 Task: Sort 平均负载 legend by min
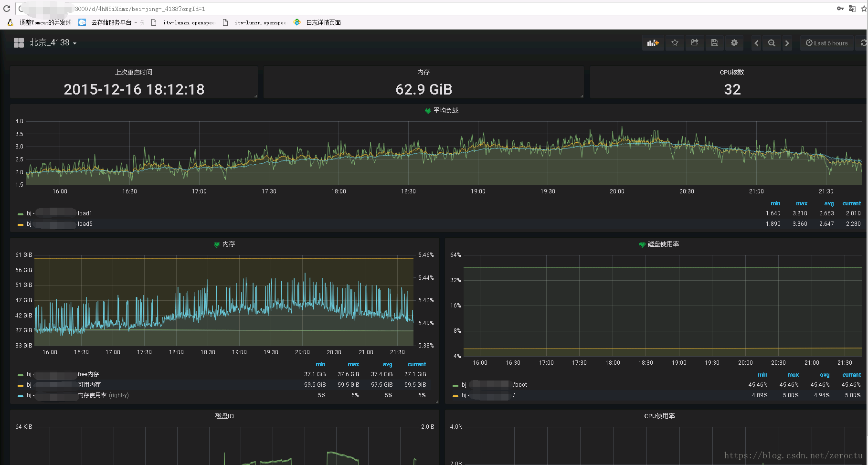point(775,203)
